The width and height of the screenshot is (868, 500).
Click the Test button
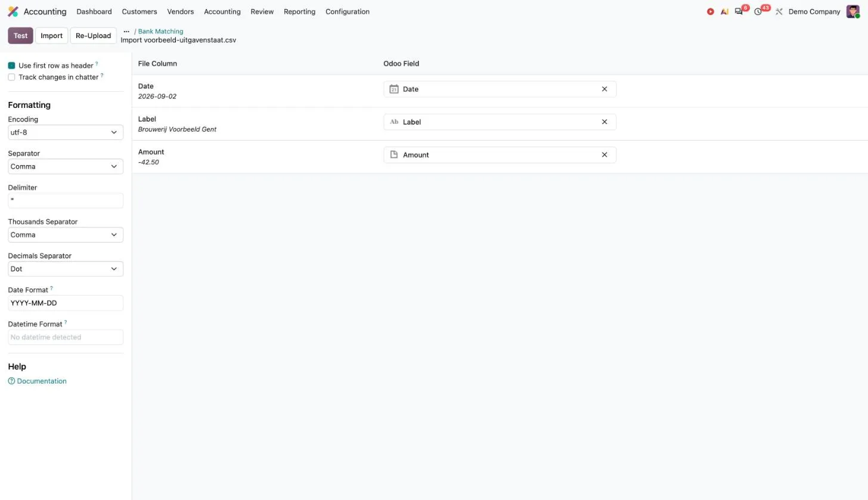[x=20, y=35]
